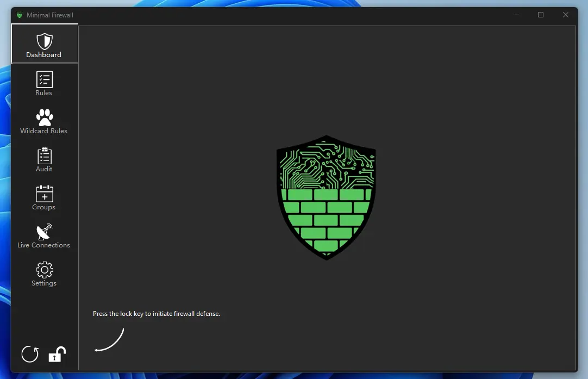This screenshot has width=588, height=379.
Task: Open the Audit clipboard icon
Action: pos(44,155)
